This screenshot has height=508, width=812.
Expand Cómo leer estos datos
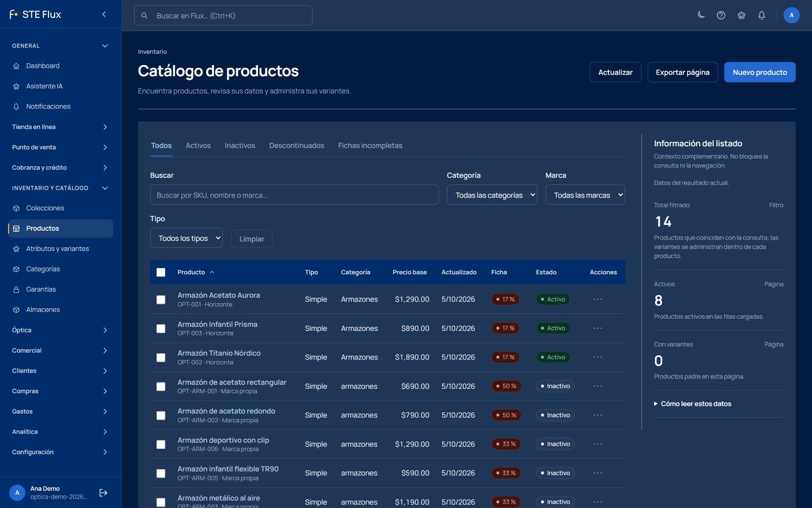pyautogui.click(x=693, y=404)
